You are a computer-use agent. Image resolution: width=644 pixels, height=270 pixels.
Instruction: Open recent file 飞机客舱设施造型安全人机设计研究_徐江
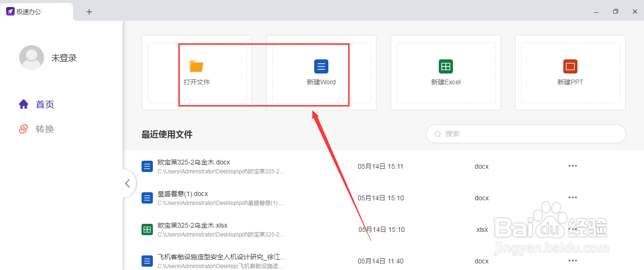click(222, 257)
